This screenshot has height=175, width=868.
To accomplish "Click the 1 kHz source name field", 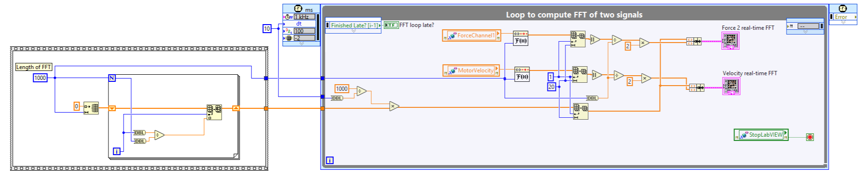I will pos(304,17).
